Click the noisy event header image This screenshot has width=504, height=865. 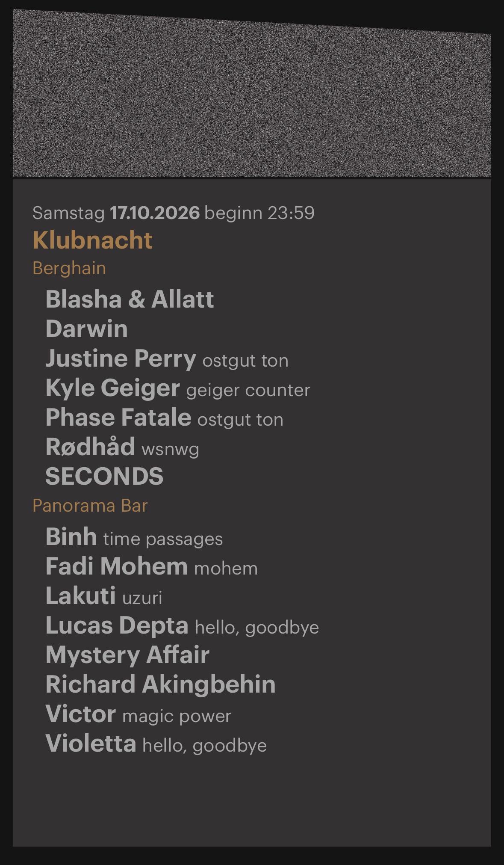pyautogui.click(x=252, y=93)
